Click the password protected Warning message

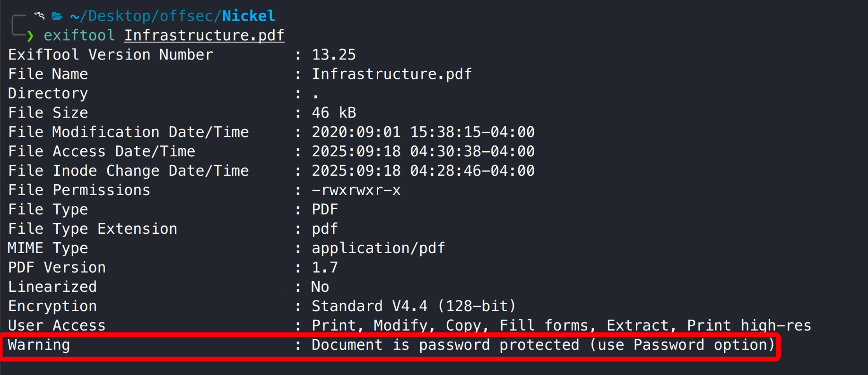pos(543,345)
